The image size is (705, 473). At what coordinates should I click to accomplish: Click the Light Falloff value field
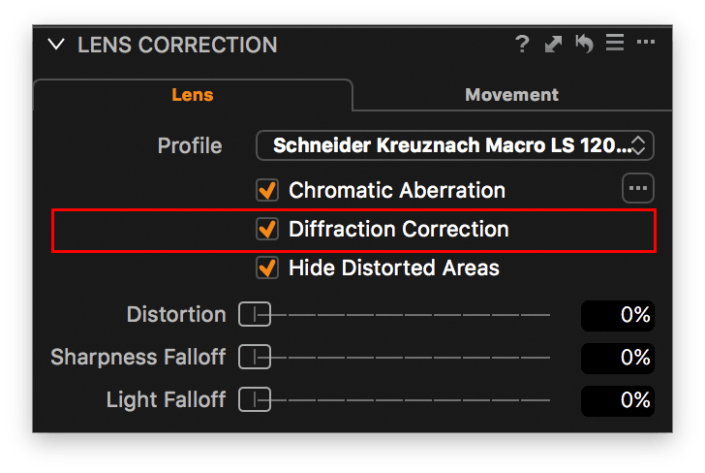[x=618, y=400]
